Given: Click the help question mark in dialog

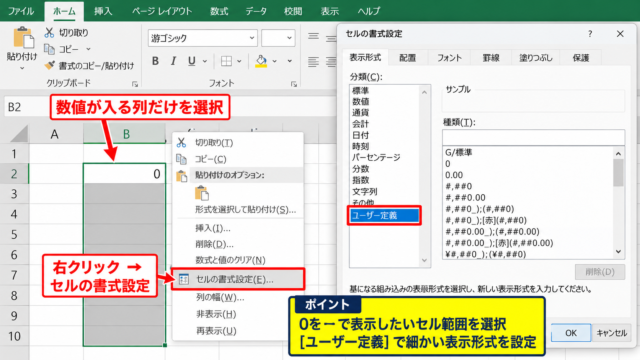Looking at the screenshot, I should click(x=590, y=34).
